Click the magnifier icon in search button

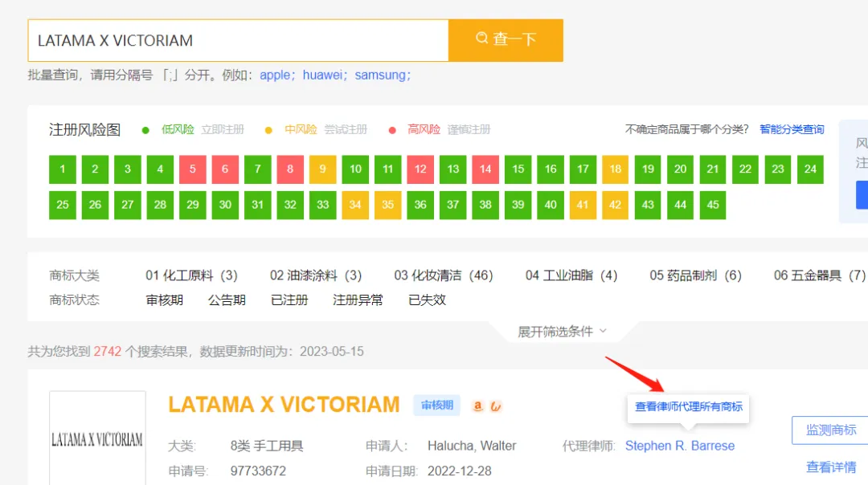point(481,38)
